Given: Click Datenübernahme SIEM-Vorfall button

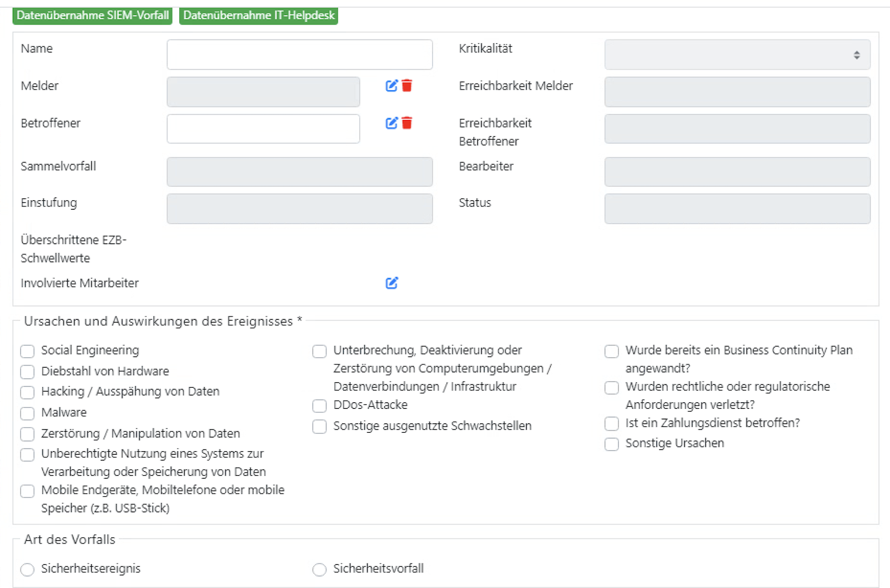Looking at the screenshot, I should (x=92, y=15).
